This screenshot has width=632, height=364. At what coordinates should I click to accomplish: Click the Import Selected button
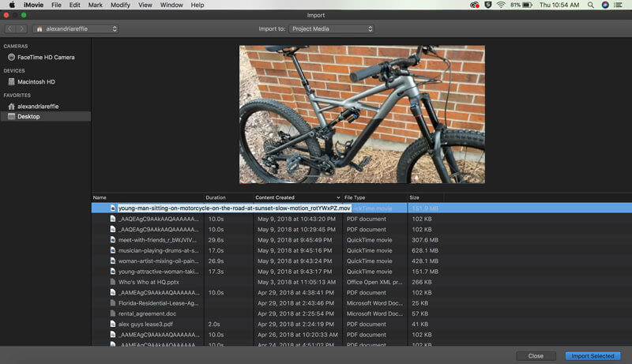pos(592,356)
